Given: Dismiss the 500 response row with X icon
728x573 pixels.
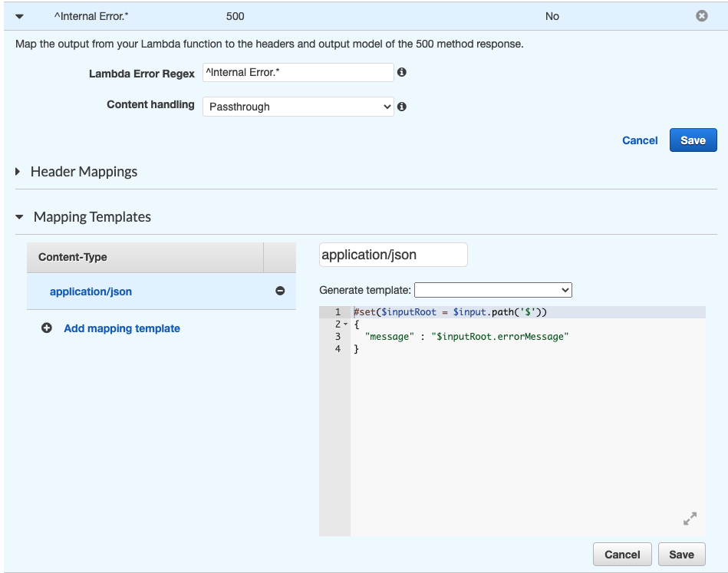Looking at the screenshot, I should (701, 15).
